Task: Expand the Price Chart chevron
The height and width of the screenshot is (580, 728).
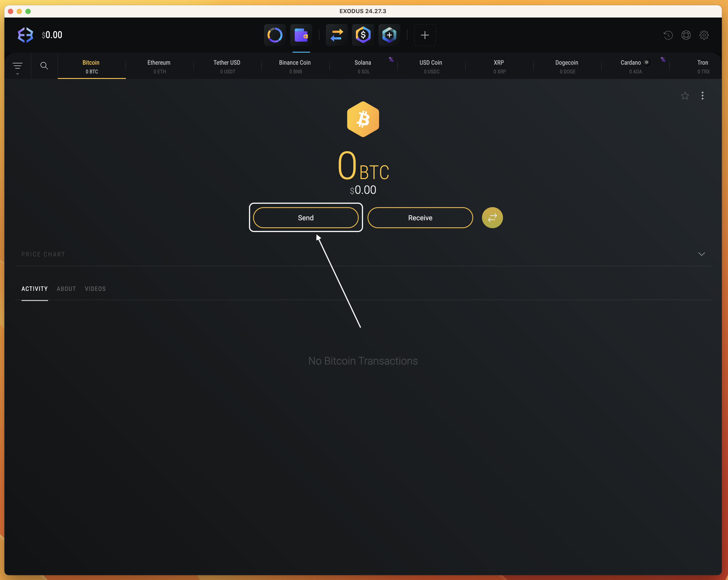Action: (701, 254)
